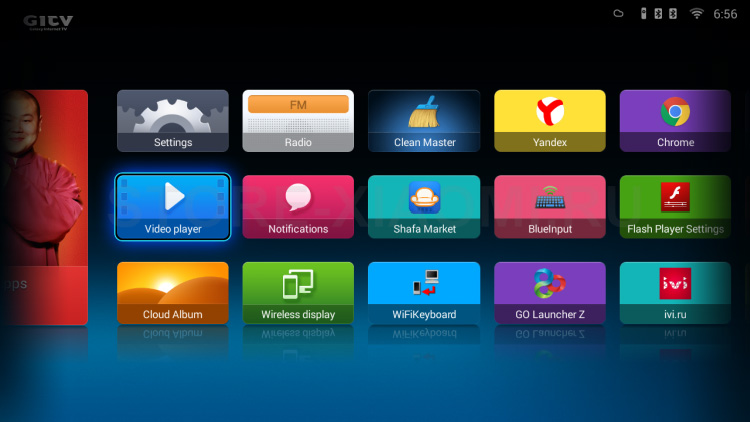Select the red featured panel with man
The image size is (750, 422).
pos(44,207)
